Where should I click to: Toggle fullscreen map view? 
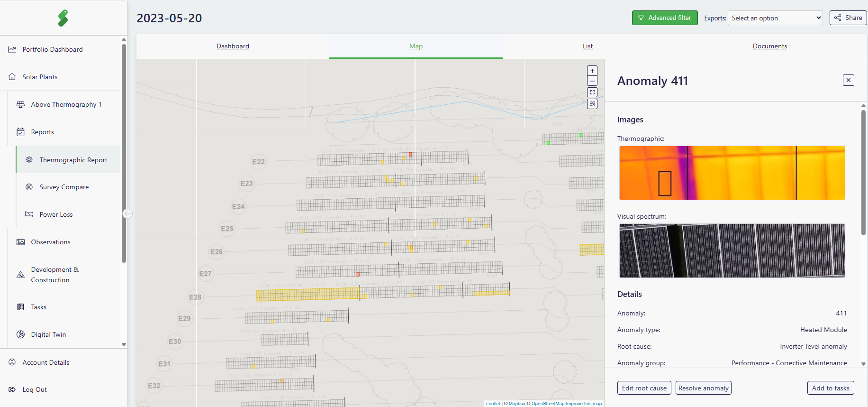592,92
